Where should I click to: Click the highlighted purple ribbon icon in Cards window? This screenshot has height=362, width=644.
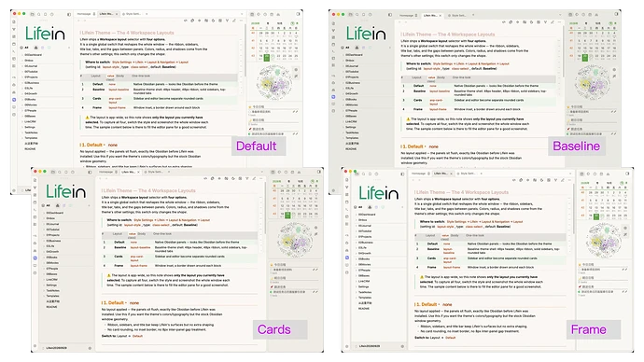tap(35, 258)
